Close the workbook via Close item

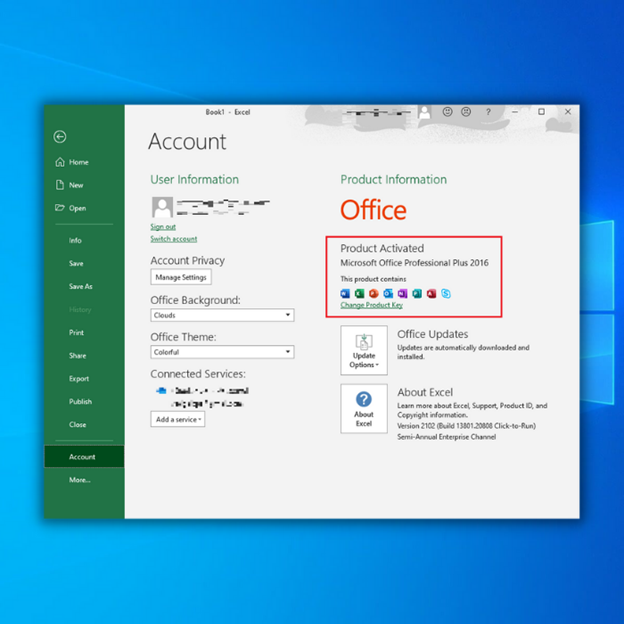tap(77, 425)
